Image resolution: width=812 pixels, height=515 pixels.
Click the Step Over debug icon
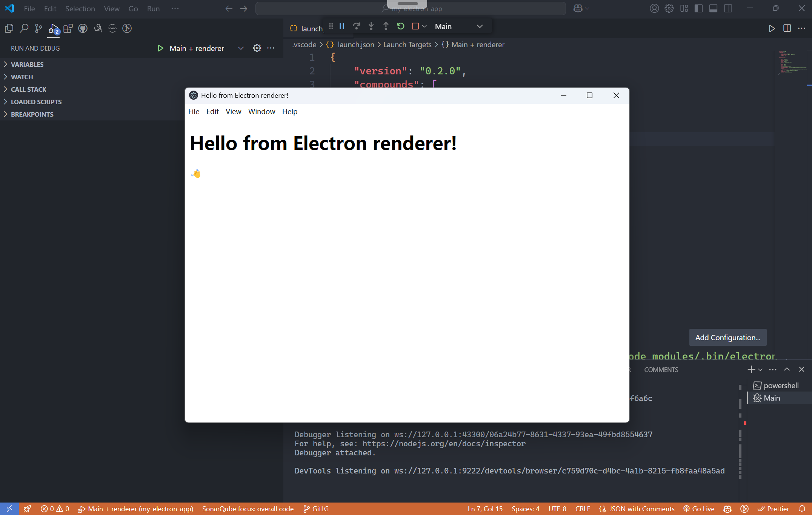click(356, 26)
